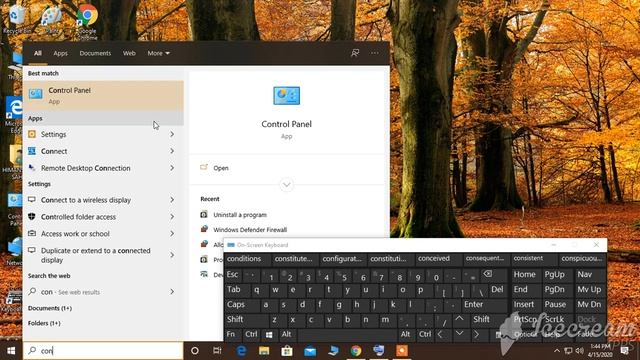The height and width of the screenshot is (360, 640).
Task: Switch to the Documents search tab
Action: 95,53
